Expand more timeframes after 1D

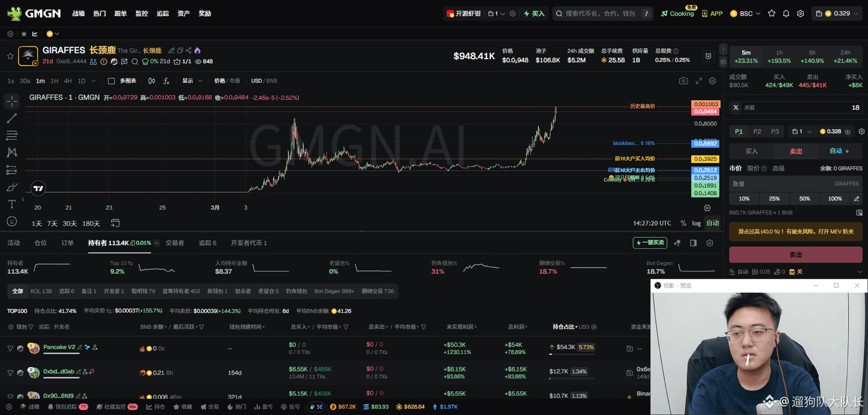[93, 81]
